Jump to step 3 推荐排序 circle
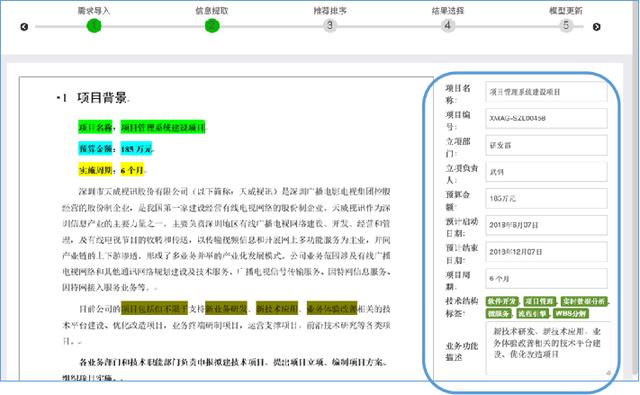The height and width of the screenshot is (395, 640). (330, 26)
